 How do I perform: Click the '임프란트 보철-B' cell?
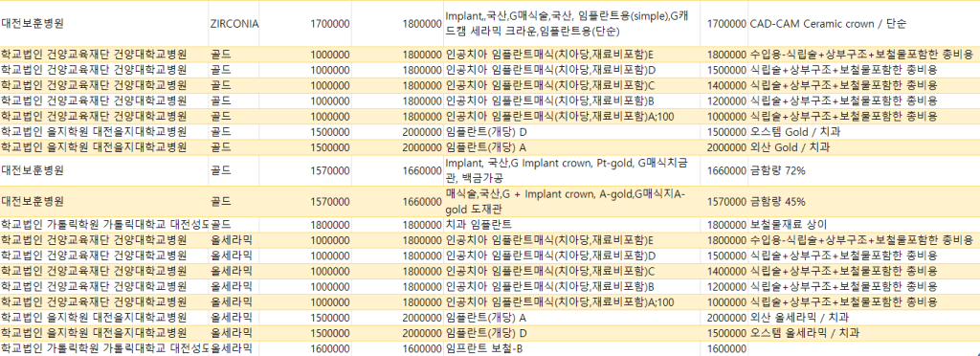[572, 348]
